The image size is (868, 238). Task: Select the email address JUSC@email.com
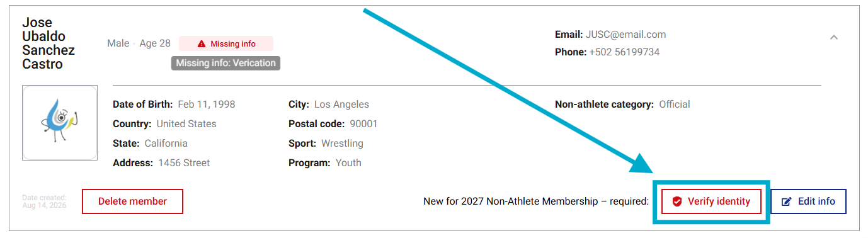[625, 35]
